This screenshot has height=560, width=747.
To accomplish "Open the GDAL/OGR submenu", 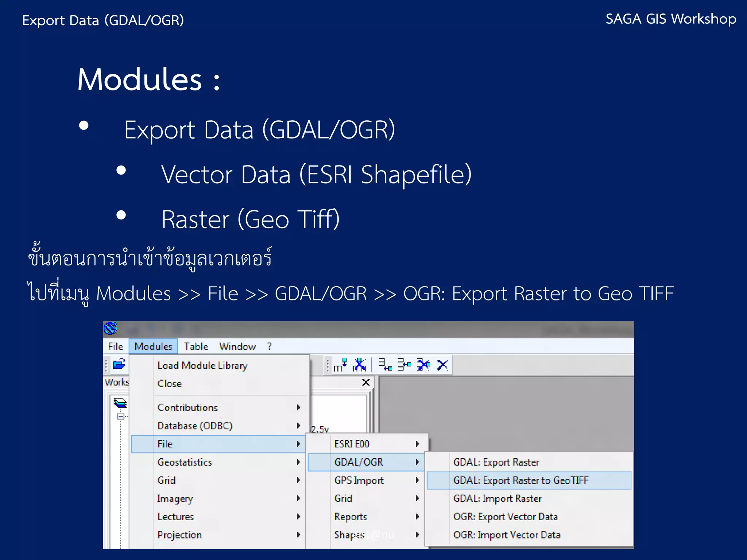I will 367,462.
